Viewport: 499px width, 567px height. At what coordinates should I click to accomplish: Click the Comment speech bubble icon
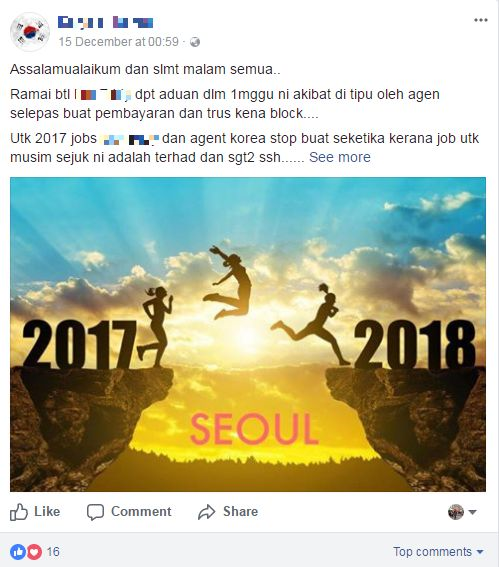click(95, 512)
